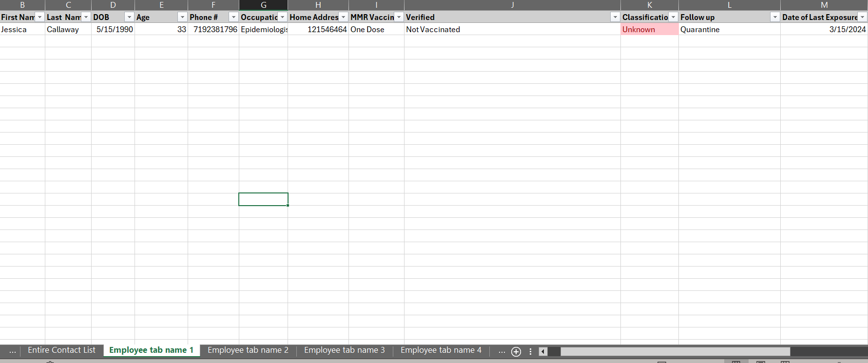
Task: Open the Last Name filter dropdown
Action: pyautogui.click(x=86, y=17)
